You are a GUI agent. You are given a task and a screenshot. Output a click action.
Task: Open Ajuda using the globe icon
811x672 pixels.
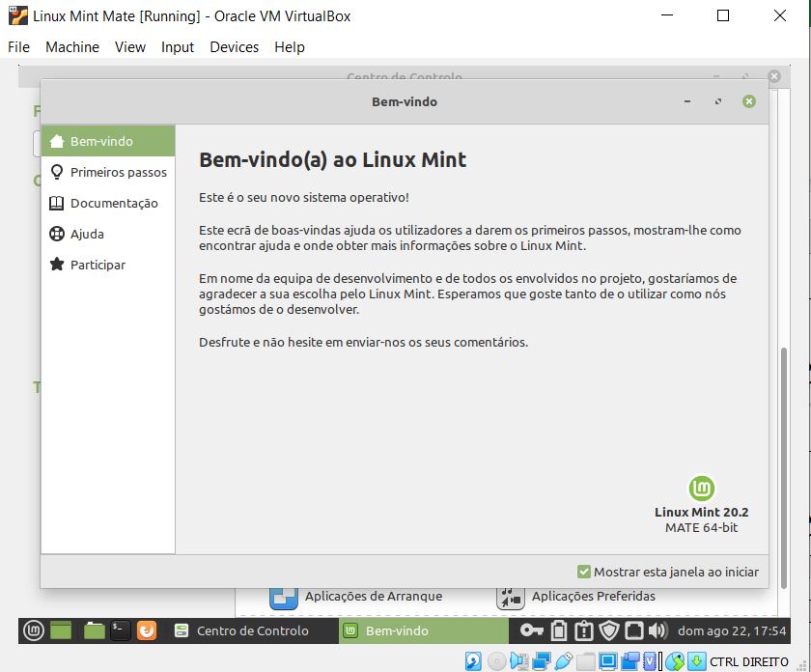point(58,234)
